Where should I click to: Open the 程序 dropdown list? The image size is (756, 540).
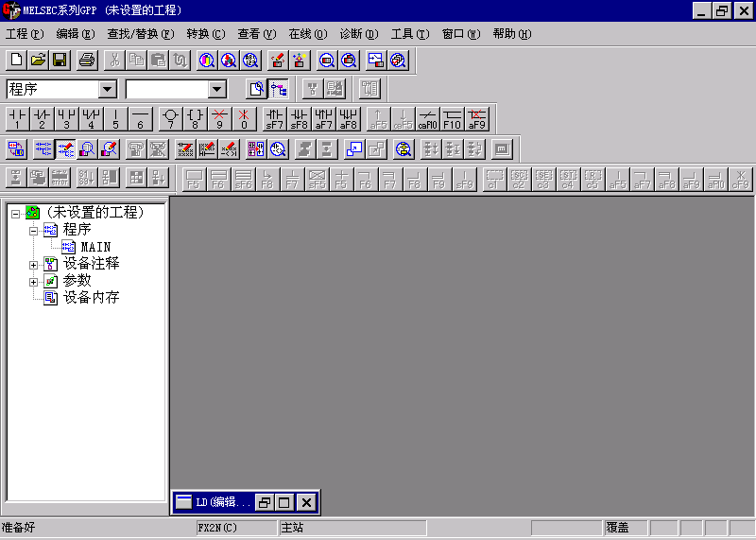[x=107, y=89]
